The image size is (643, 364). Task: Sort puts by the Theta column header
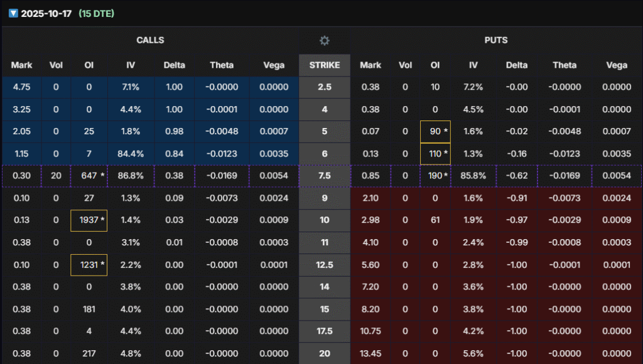pos(565,65)
